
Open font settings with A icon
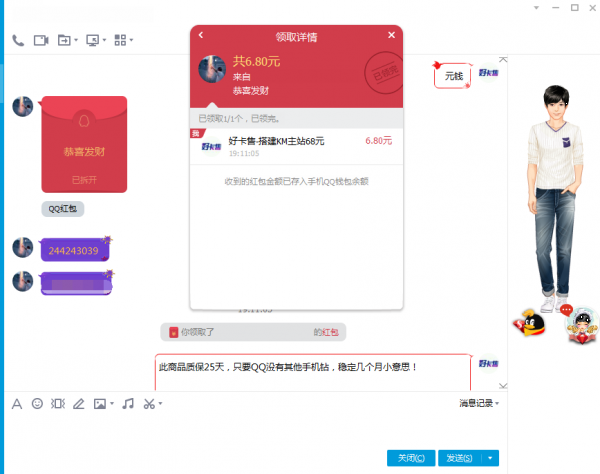pyautogui.click(x=17, y=404)
